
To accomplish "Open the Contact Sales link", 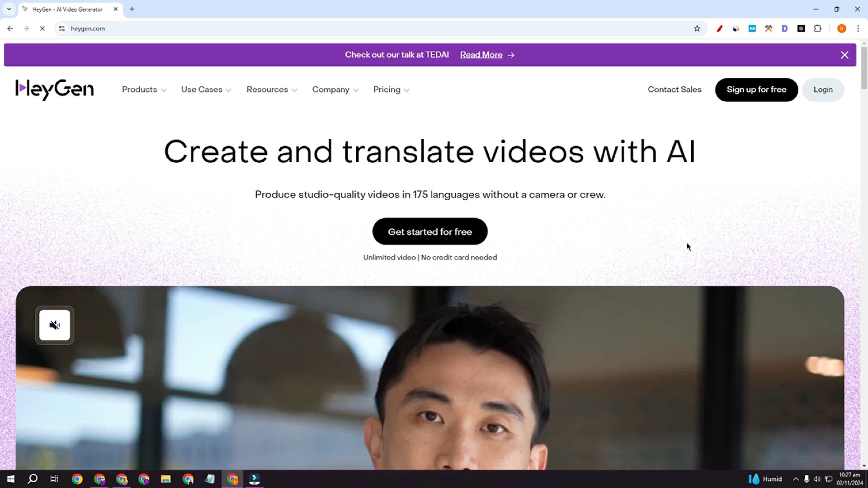I will coord(674,89).
